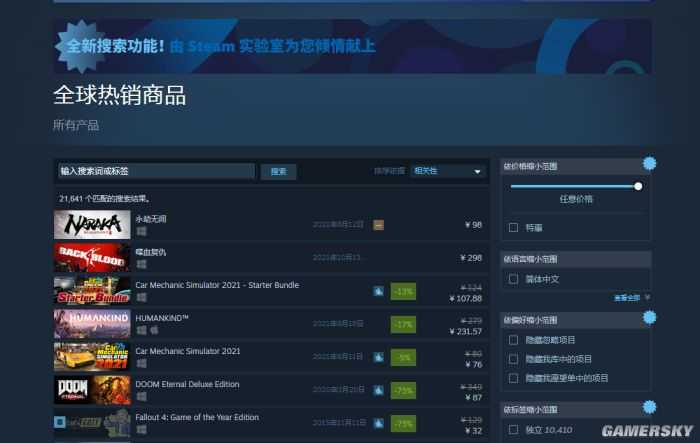
Task: Click review thumbs icon on Car Mechanic Simulator 2021
Action: point(379,357)
